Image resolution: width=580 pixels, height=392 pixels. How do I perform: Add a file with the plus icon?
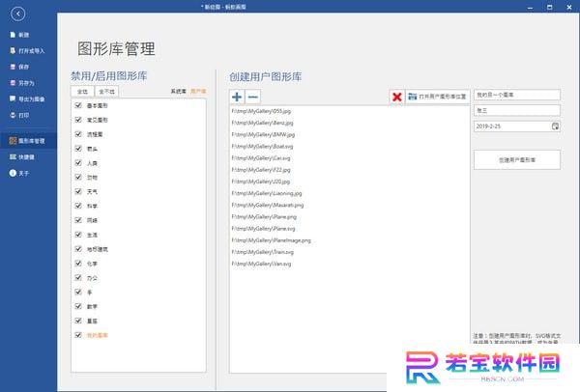pyautogui.click(x=237, y=97)
